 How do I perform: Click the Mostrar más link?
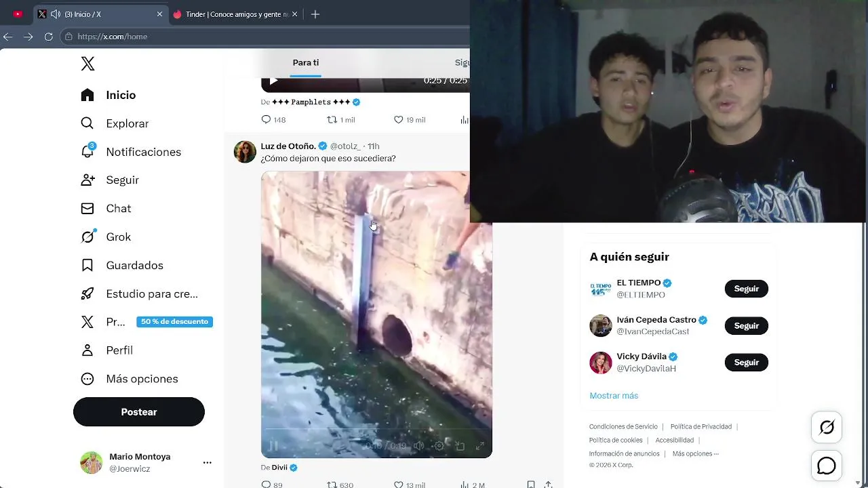click(614, 395)
